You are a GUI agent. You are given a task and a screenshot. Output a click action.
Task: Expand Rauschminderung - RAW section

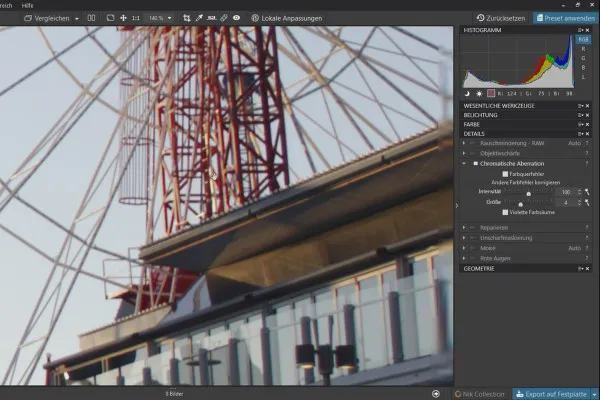coord(464,143)
